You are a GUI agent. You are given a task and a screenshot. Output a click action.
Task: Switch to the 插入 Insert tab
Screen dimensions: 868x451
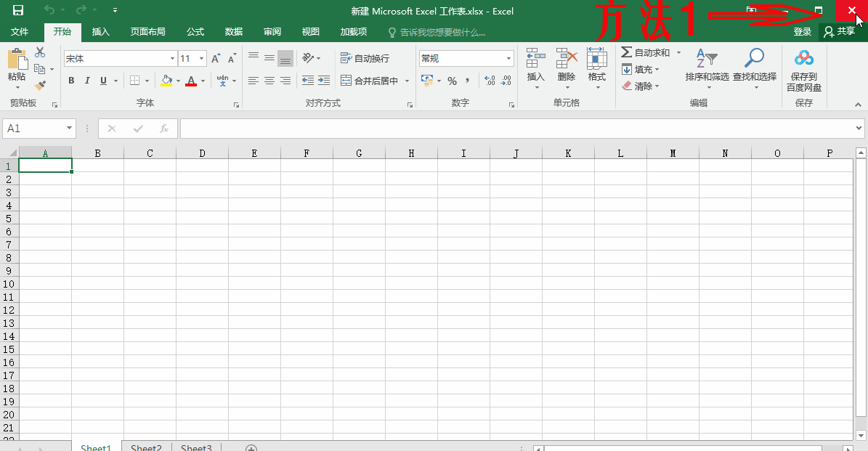pyautogui.click(x=100, y=32)
